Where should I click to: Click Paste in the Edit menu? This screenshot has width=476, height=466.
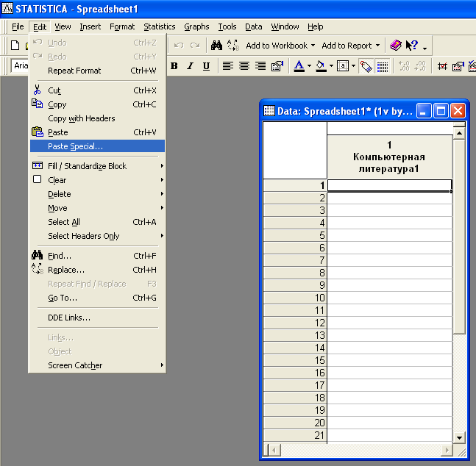[x=97, y=132]
